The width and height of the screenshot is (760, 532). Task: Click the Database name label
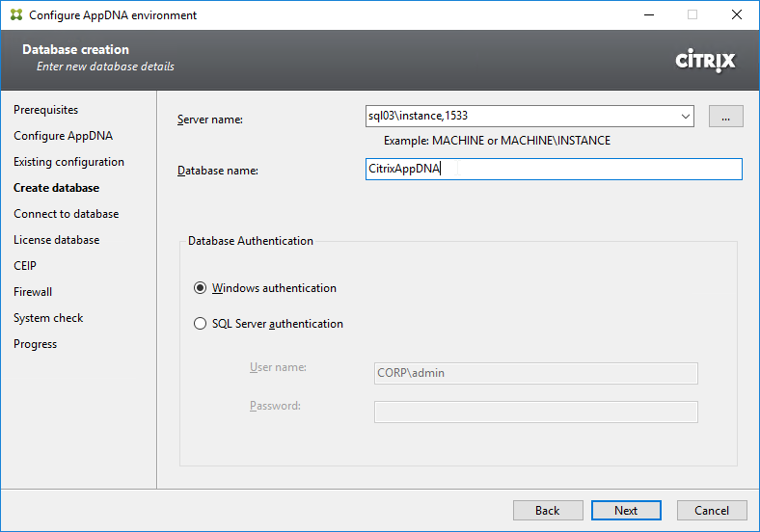click(x=218, y=171)
